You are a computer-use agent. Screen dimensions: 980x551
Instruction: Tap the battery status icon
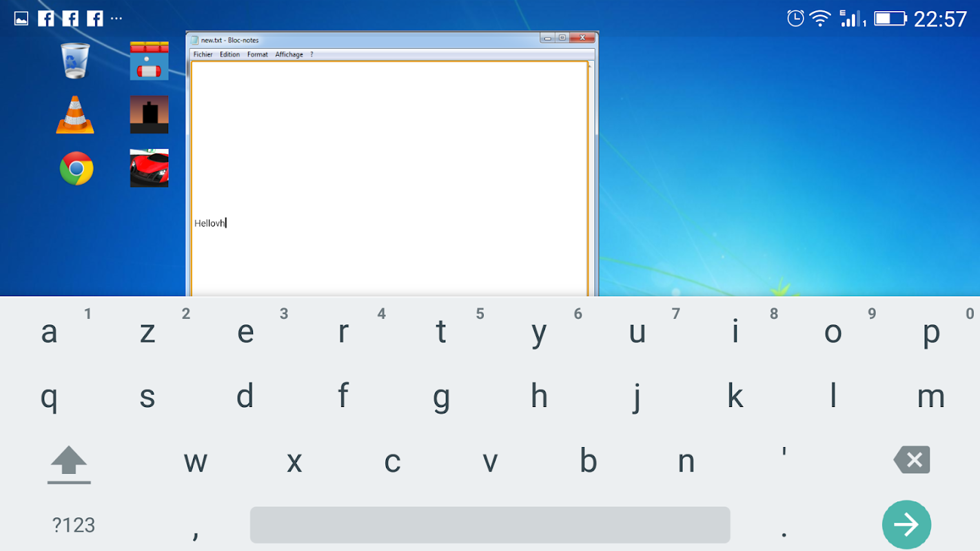[x=890, y=19]
